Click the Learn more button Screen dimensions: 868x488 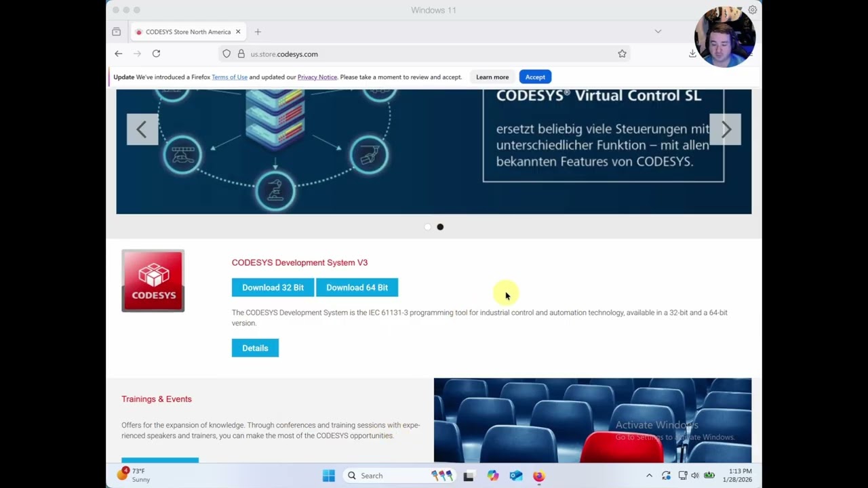tap(492, 77)
